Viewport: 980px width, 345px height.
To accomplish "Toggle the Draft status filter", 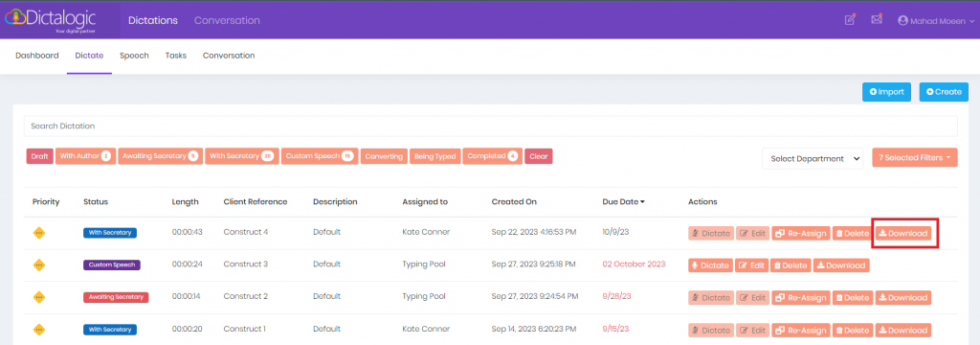I will pyautogui.click(x=40, y=156).
